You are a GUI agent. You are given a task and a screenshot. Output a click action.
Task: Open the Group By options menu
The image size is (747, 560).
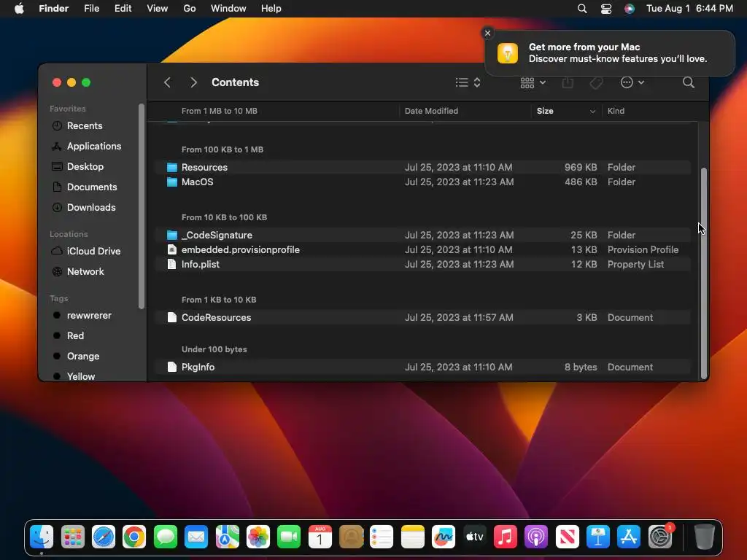tap(533, 83)
